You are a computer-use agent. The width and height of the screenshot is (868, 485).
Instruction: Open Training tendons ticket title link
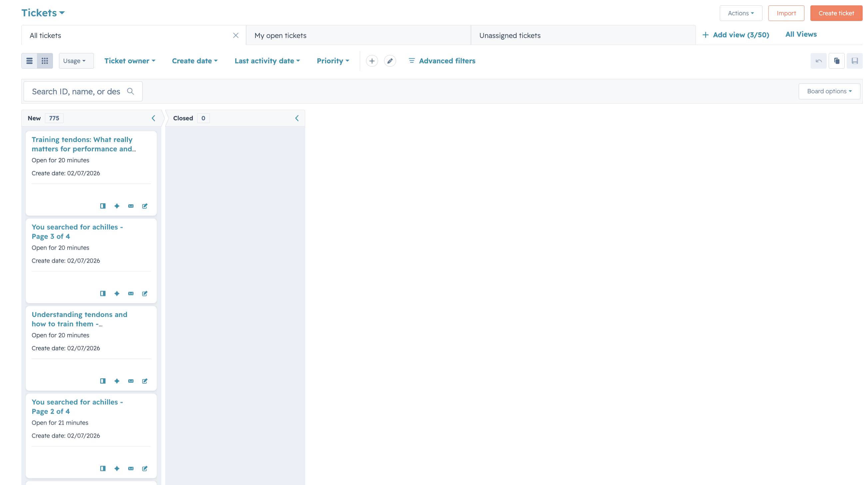(x=84, y=144)
